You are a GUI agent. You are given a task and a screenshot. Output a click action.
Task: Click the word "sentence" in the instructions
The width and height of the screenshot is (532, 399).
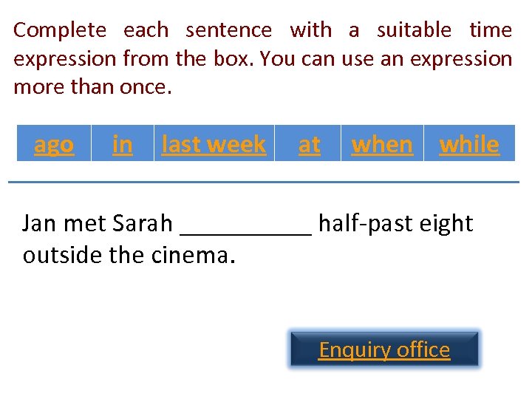point(229,30)
